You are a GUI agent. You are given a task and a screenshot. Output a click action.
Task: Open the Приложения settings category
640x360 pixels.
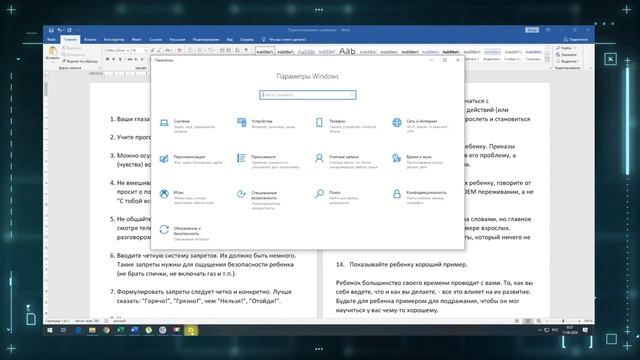tap(268, 161)
